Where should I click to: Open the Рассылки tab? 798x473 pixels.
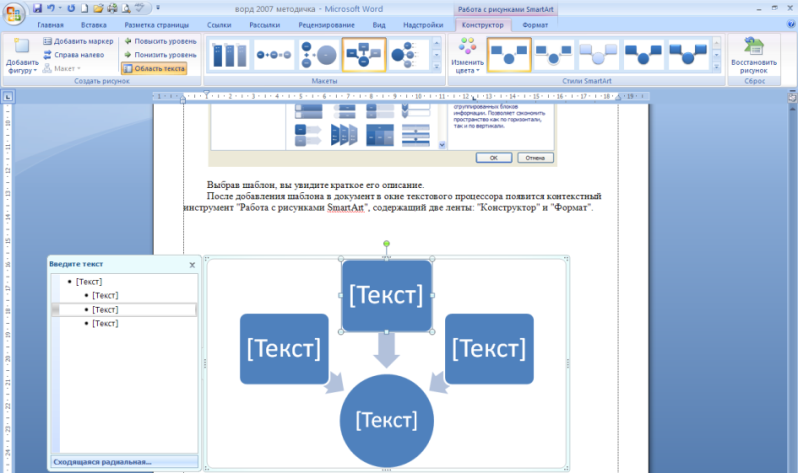tap(264, 25)
